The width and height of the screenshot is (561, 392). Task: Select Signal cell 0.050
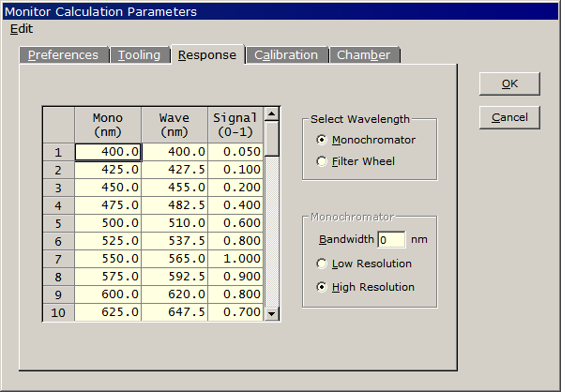(235, 152)
